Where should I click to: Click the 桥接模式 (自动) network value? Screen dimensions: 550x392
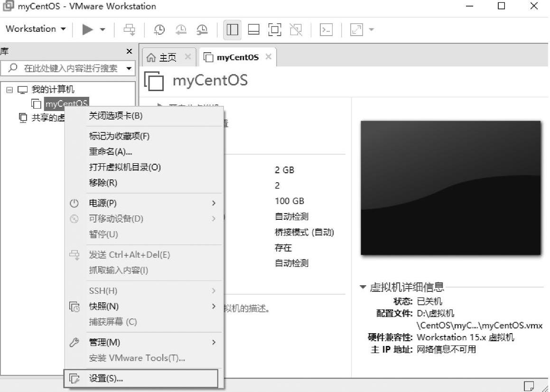304,232
